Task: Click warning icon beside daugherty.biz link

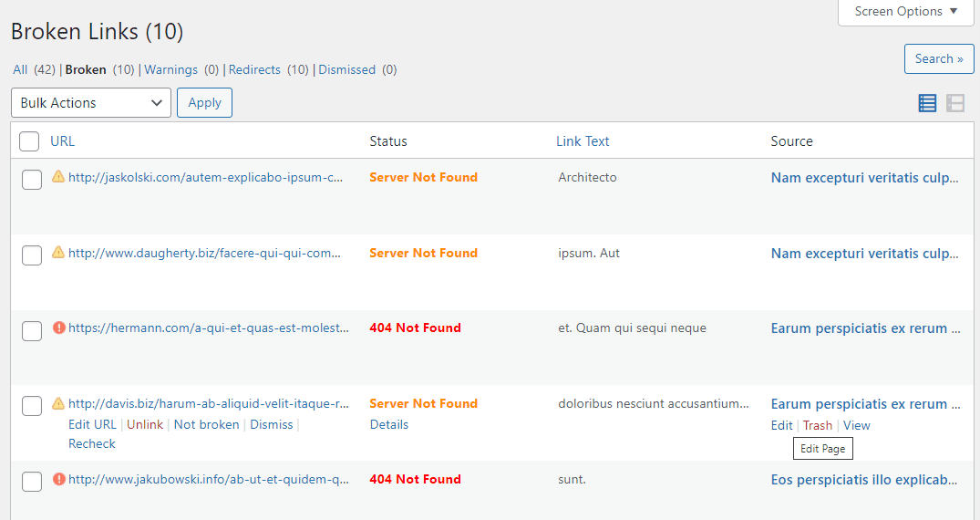Action: click(x=58, y=253)
